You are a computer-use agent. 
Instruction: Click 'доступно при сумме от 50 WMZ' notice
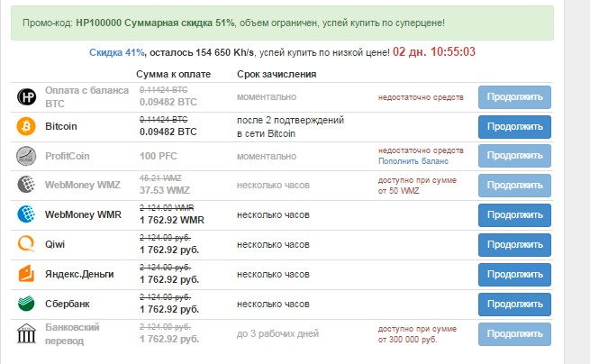tap(417, 186)
